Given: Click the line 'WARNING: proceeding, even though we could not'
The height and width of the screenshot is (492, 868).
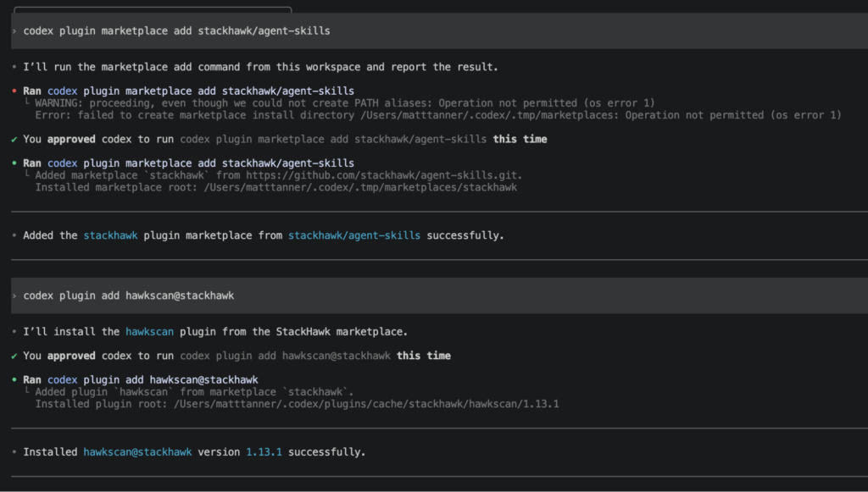Looking at the screenshot, I should pyautogui.click(x=345, y=103).
